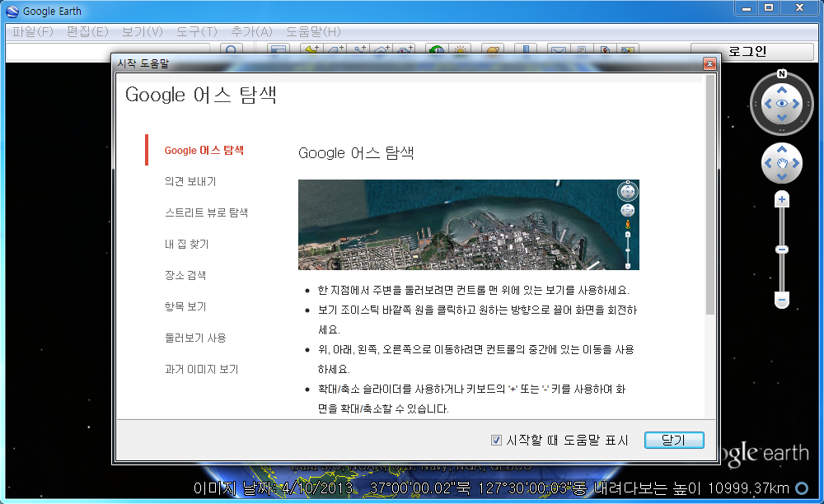
Task: Click the look-right arrow on the look joystick
Action: pos(796,104)
